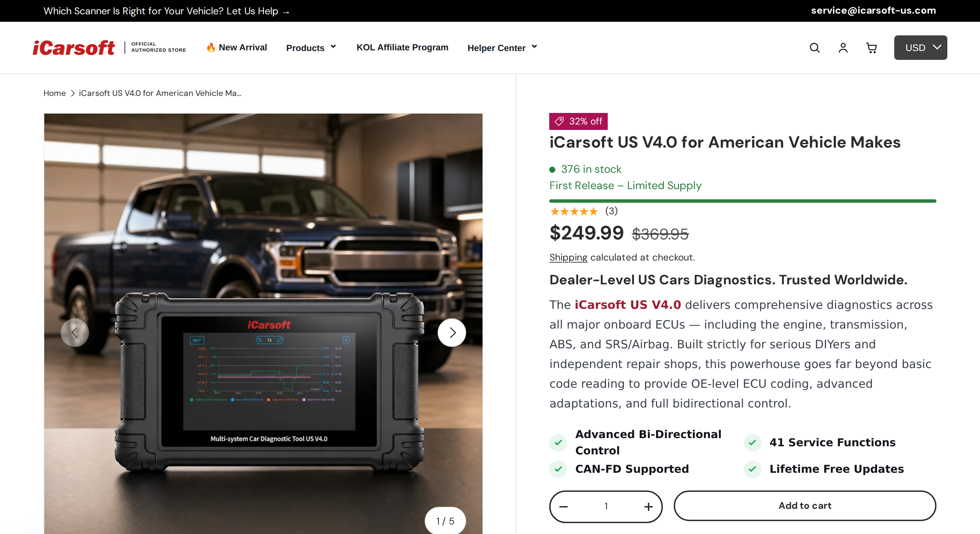Click the crossed-out price $369.95
Screen dimensions: 980x534
(x=660, y=234)
